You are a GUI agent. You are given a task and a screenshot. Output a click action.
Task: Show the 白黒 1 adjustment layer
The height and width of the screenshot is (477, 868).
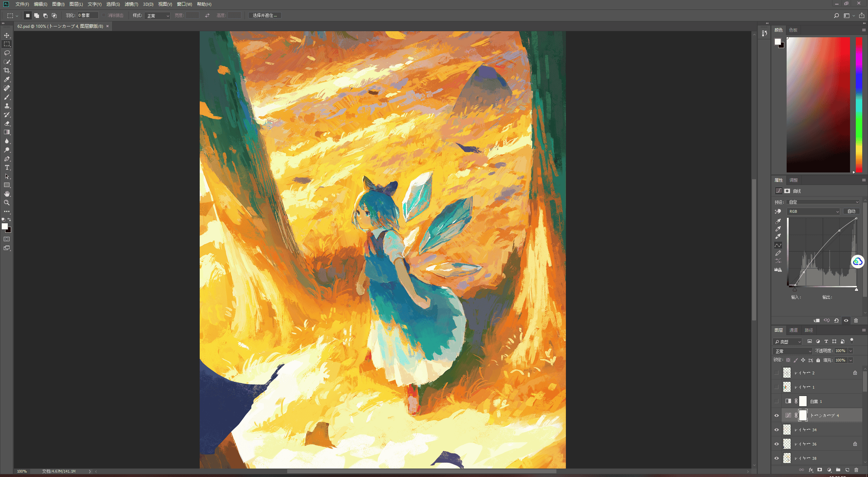click(x=776, y=401)
